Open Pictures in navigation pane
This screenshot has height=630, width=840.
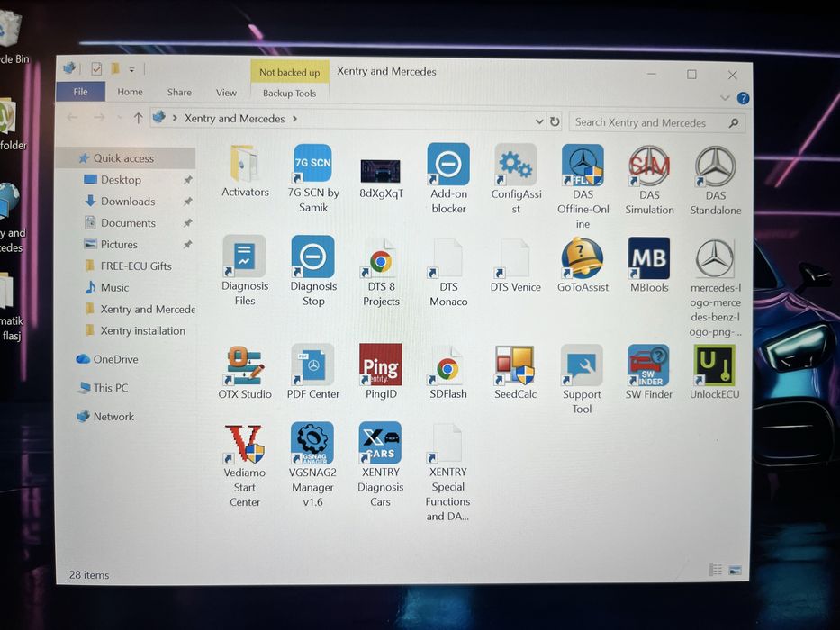click(x=119, y=244)
